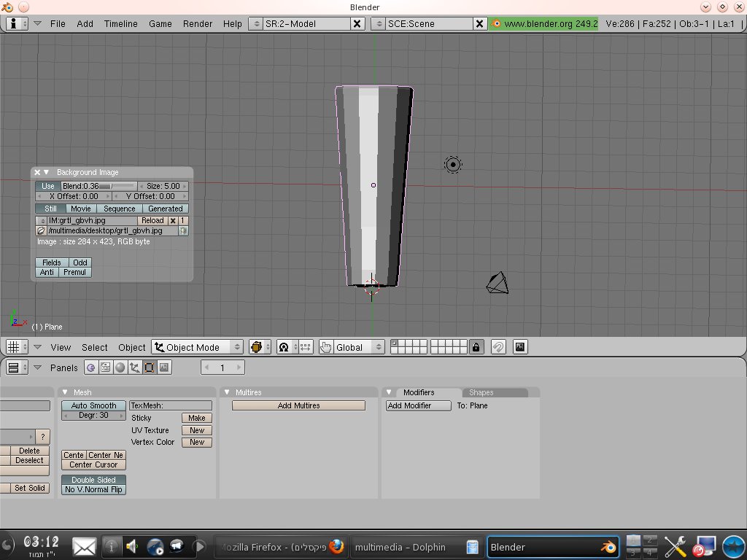Click the pack image gift icon

point(183,230)
